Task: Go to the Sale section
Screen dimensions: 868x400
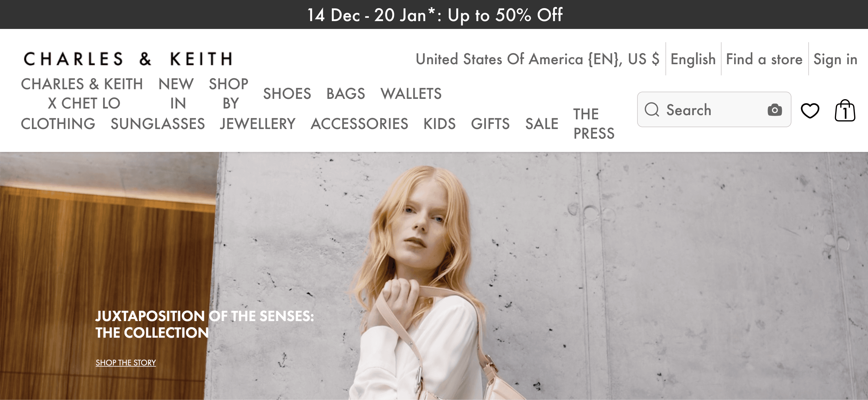Action: point(542,124)
